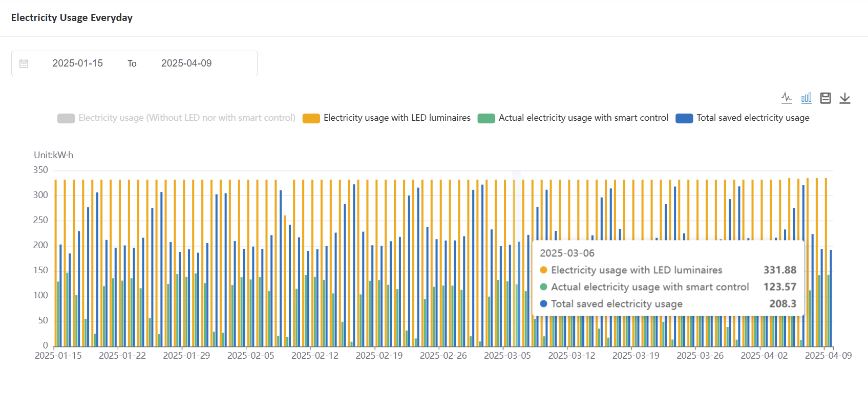This screenshot has width=868, height=393.
Task: Hide 'Electricity usage with LED luminaires' series
Action: [x=396, y=118]
